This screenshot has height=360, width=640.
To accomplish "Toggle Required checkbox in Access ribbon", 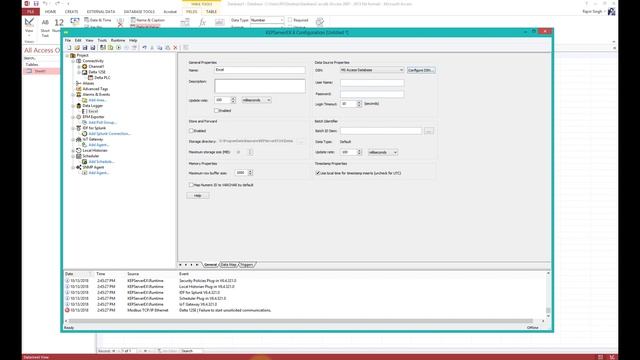I will [x=290, y=20].
